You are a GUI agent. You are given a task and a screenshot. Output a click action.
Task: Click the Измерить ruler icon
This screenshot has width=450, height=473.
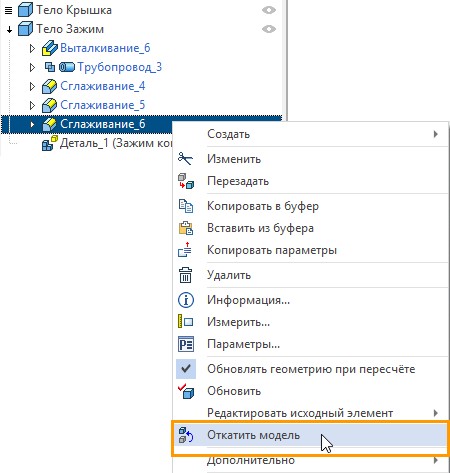[186, 322]
